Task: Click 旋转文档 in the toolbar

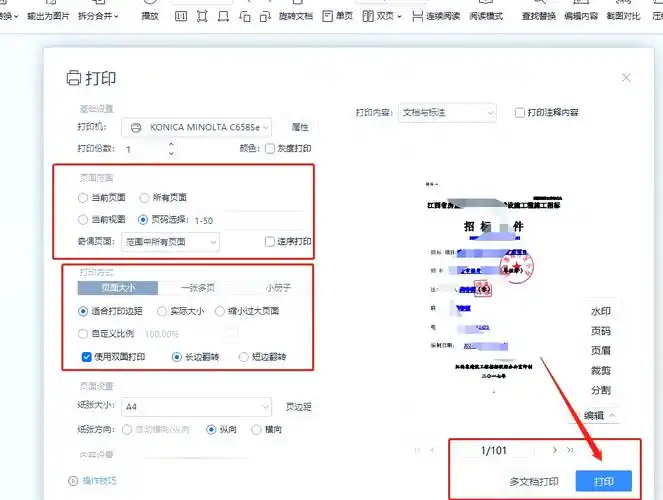Action: coord(296,16)
